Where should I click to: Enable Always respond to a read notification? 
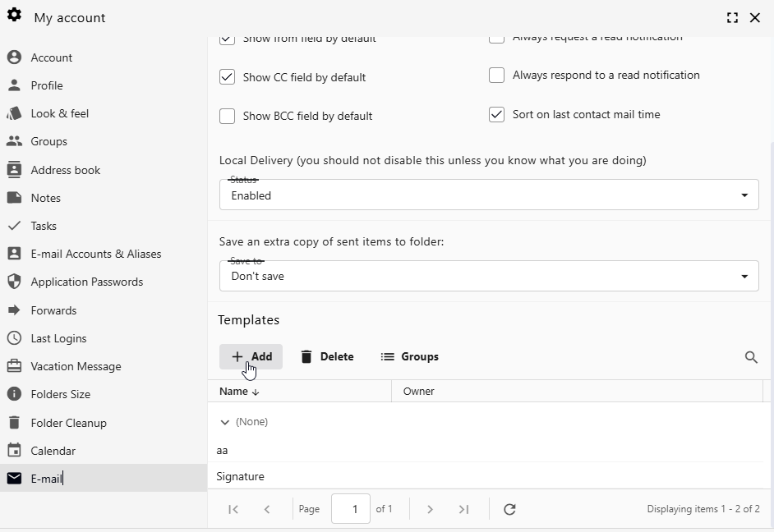point(496,75)
